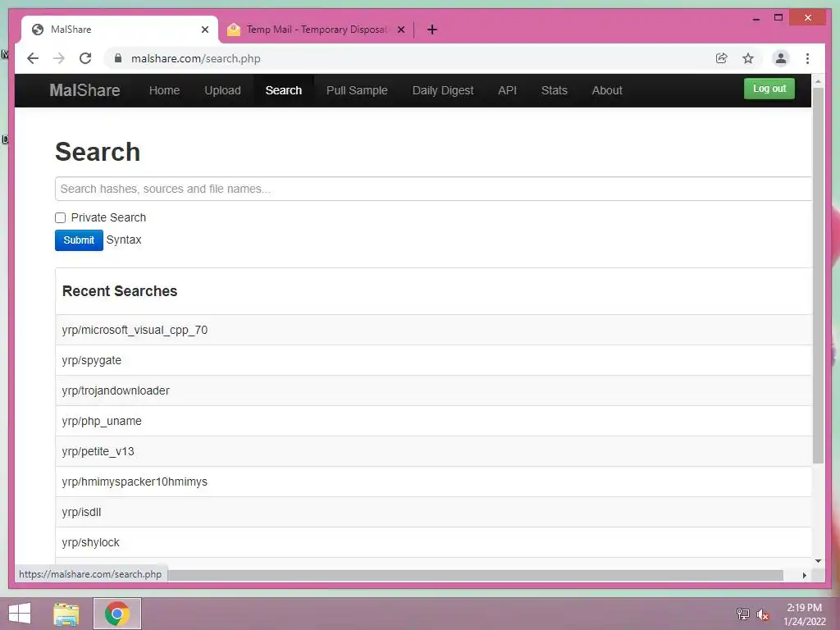
Task: Focus the search hashes input field
Action: (433, 189)
